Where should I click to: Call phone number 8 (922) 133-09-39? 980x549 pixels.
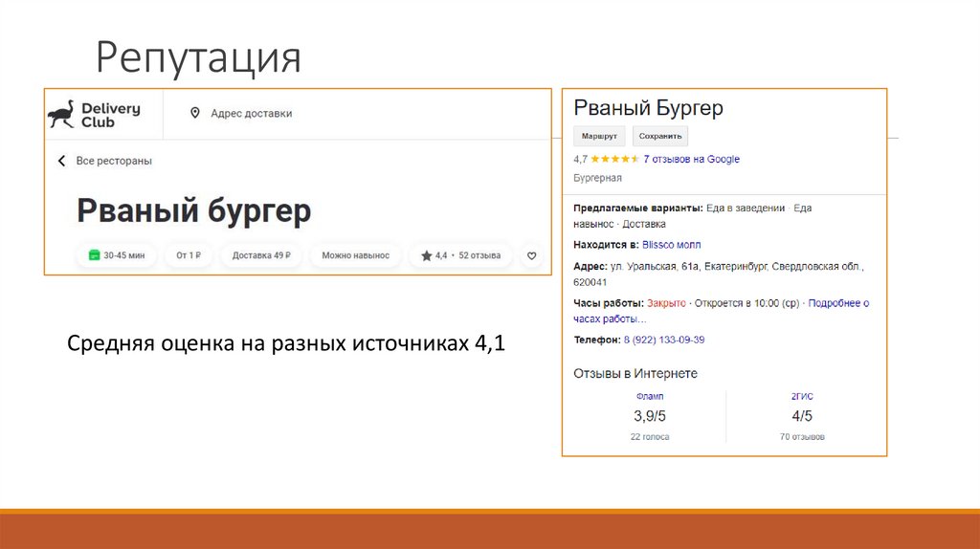664,340
